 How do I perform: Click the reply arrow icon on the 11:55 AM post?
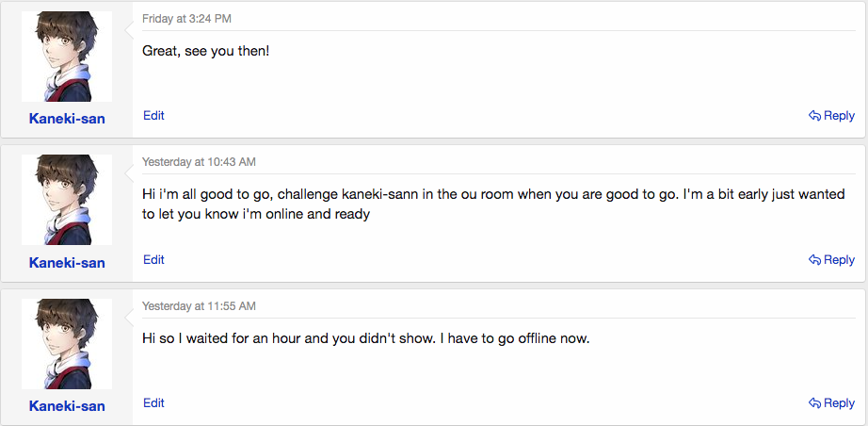pyautogui.click(x=814, y=403)
